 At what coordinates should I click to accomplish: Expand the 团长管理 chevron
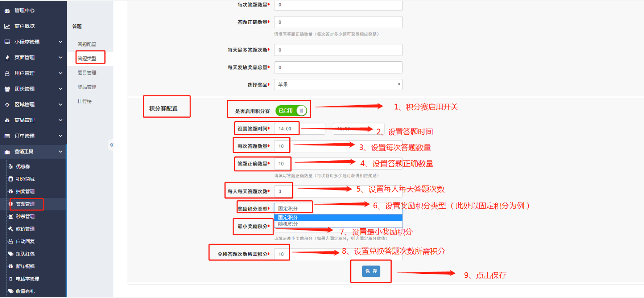tap(61, 89)
